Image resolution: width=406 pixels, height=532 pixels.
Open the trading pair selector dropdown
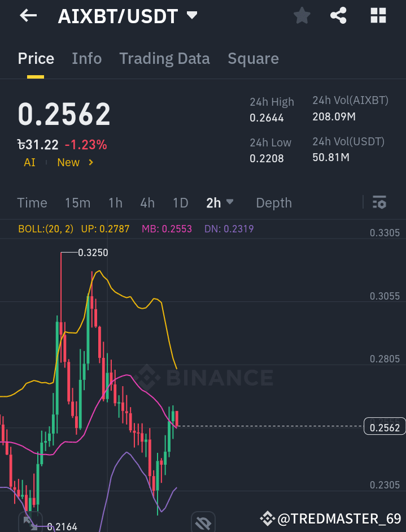[x=127, y=16]
